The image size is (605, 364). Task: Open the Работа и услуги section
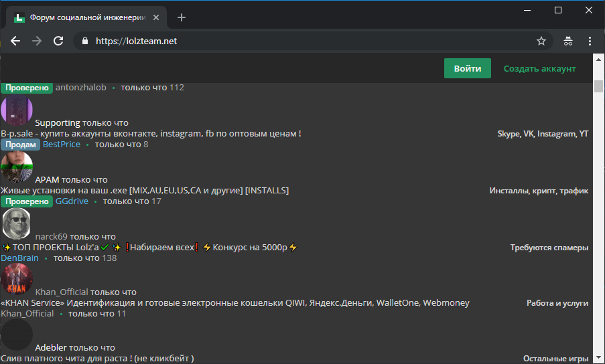click(557, 303)
